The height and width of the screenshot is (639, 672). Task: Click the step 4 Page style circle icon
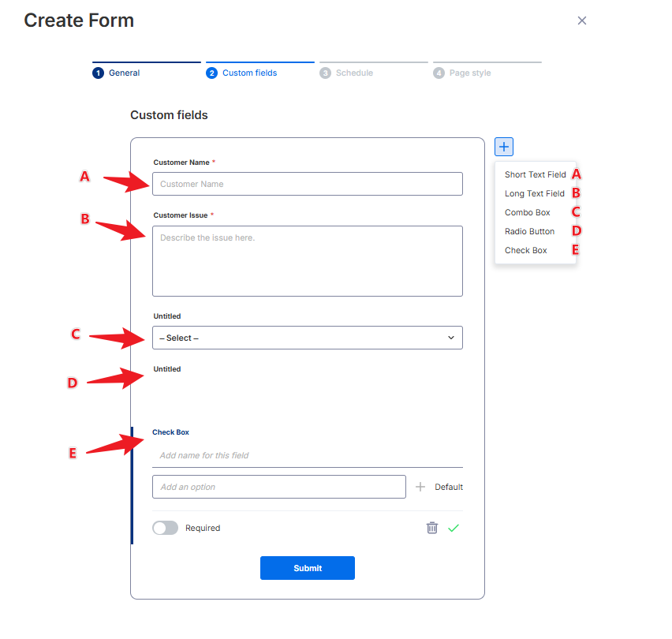439,73
